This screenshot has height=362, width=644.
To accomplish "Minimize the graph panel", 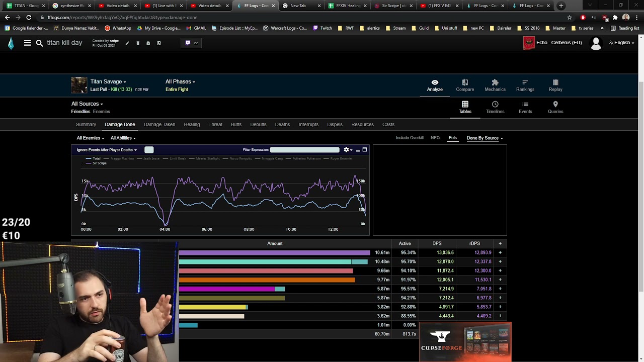I will coord(358,150).
